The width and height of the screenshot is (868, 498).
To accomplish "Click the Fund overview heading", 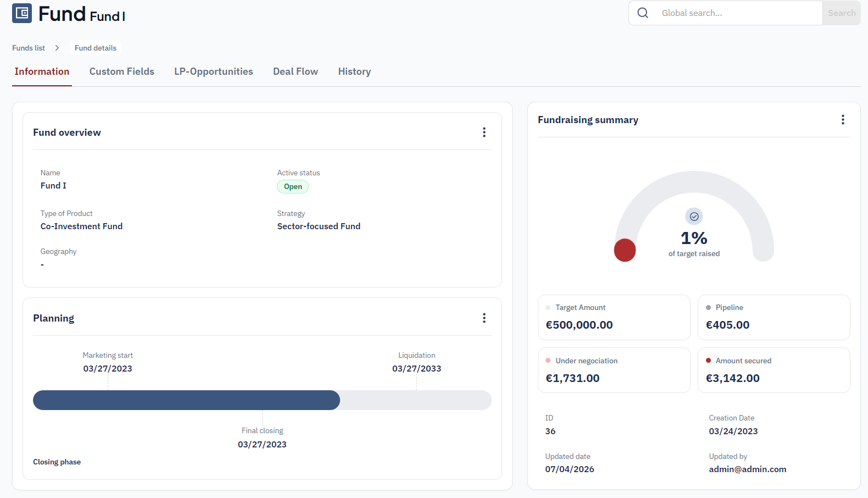I will [67, 132].
